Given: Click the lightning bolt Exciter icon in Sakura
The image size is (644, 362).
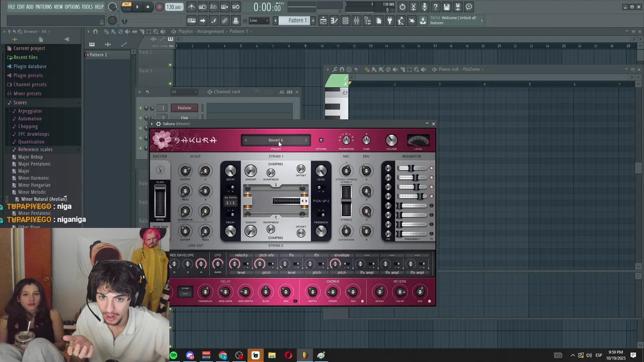Looking at the screenshot, I should pos(160,170).
